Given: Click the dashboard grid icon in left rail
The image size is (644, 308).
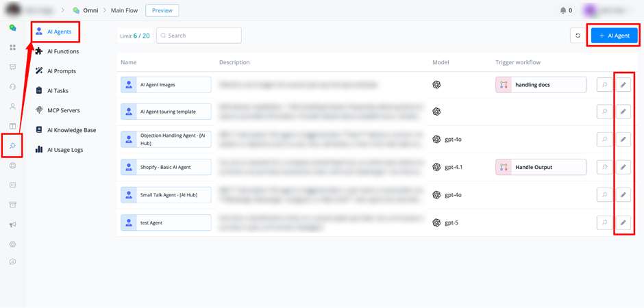Looking at the screenshot, I should click(x=12, y=48).
